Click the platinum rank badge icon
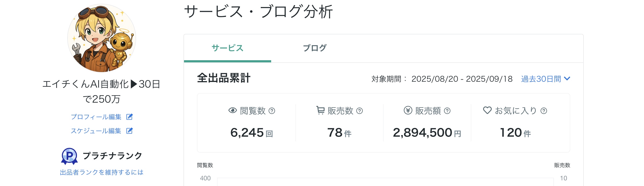Image resolution: width=644 pixels, height=186 pixels. (69, 156)
